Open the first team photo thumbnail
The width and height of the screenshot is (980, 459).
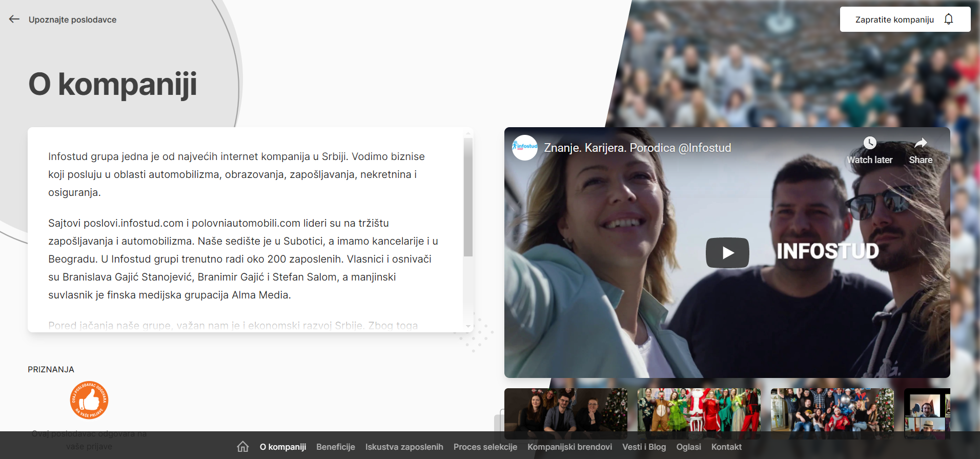566,413
